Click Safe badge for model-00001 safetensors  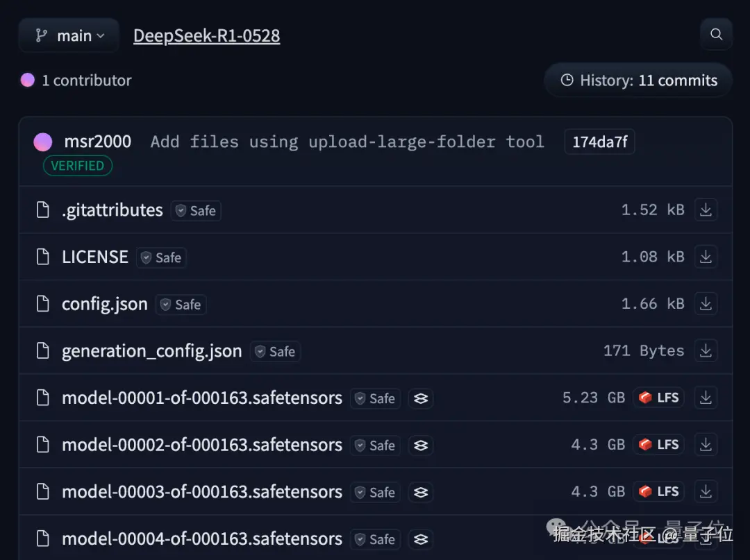[x=376, y=398]
